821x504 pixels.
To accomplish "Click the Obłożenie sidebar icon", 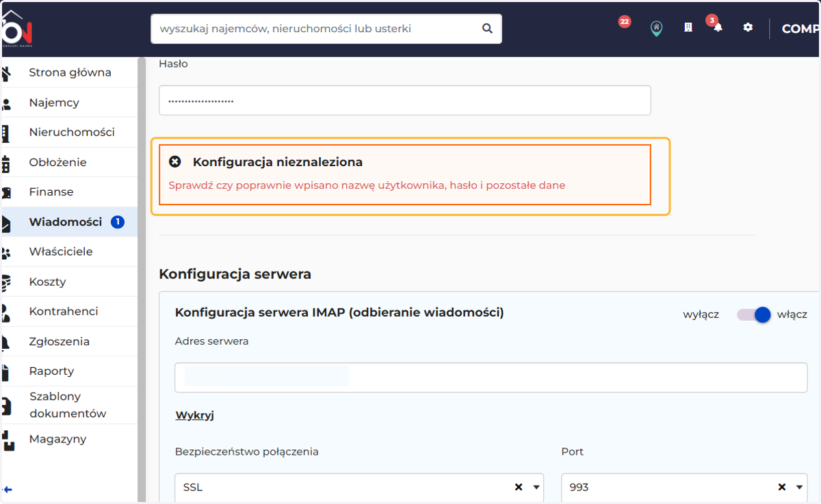I will (6, 163).
